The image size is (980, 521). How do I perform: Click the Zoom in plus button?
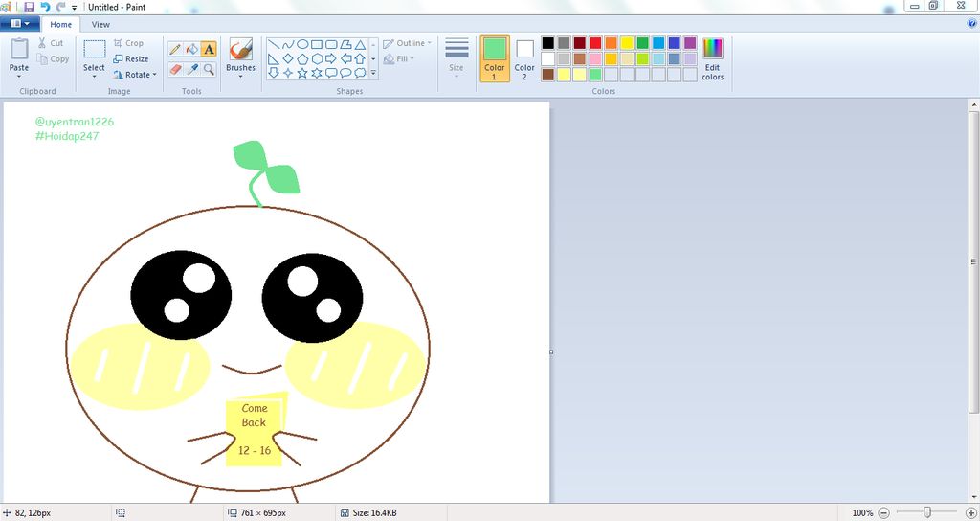(x=970, y=513)
